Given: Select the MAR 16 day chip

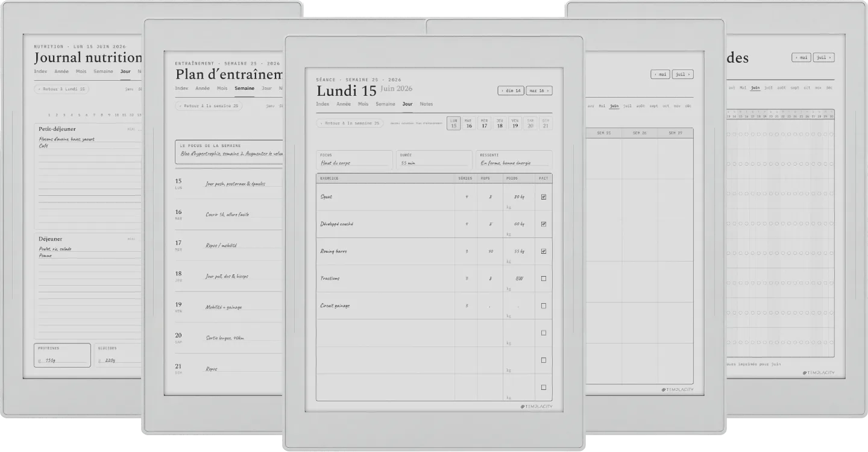Looking at the screenshot, I should pos(468,123).
